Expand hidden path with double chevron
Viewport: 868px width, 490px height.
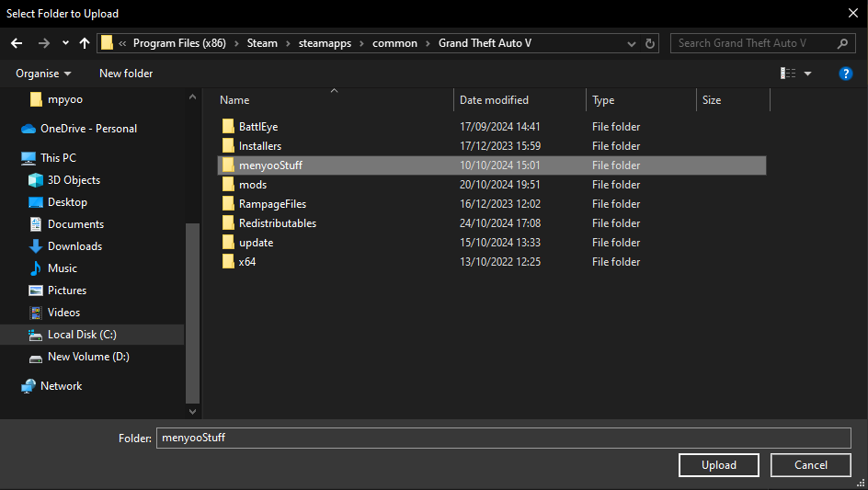122,43
